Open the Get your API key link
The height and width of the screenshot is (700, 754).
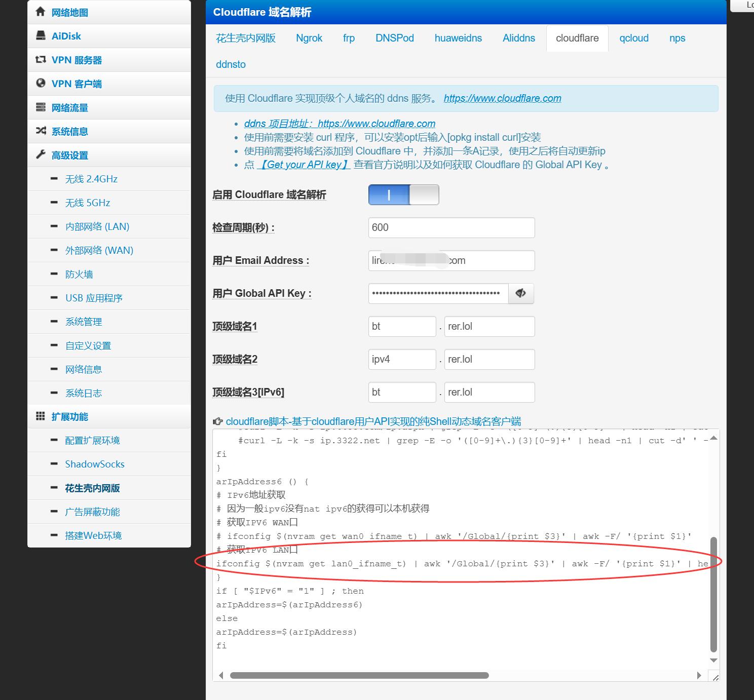pyautogui.click(x=304, y=165)
